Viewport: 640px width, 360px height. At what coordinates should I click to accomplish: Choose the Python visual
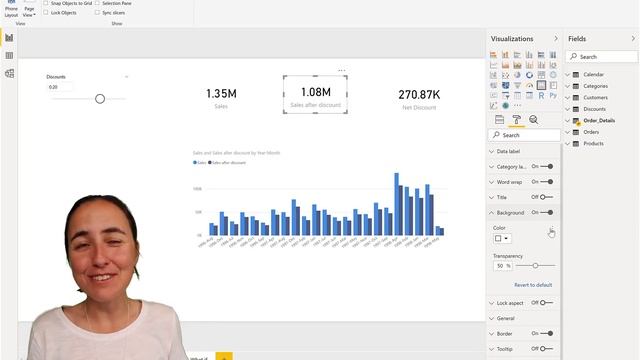553,96
